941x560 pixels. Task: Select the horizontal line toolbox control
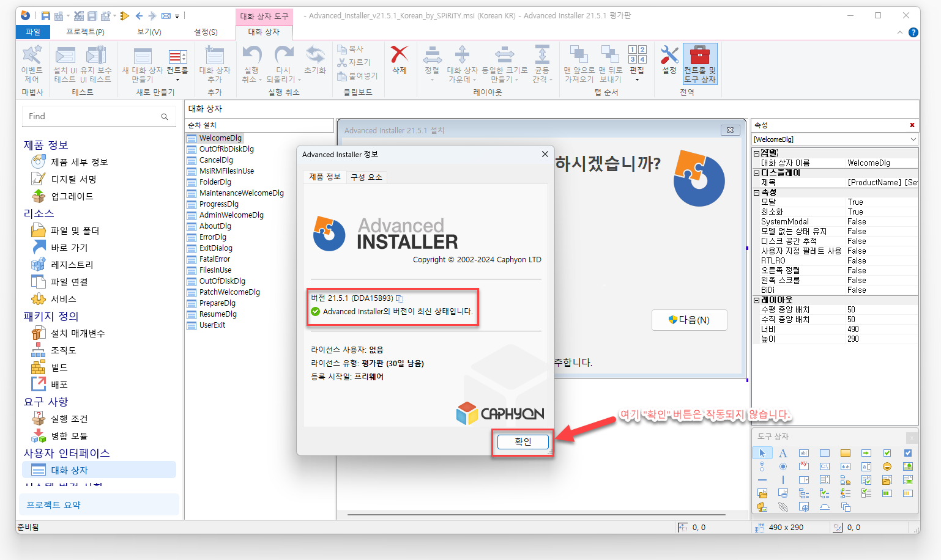(762, 480)
